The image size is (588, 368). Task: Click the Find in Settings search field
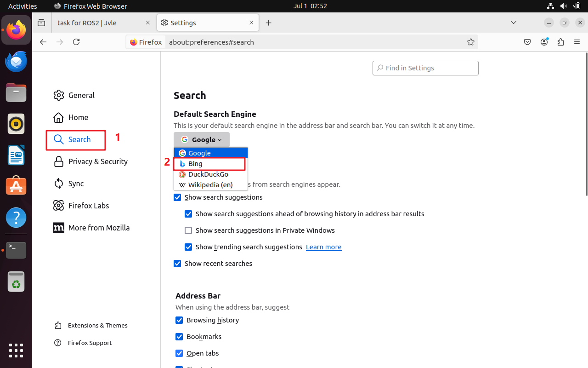[425, 68]
